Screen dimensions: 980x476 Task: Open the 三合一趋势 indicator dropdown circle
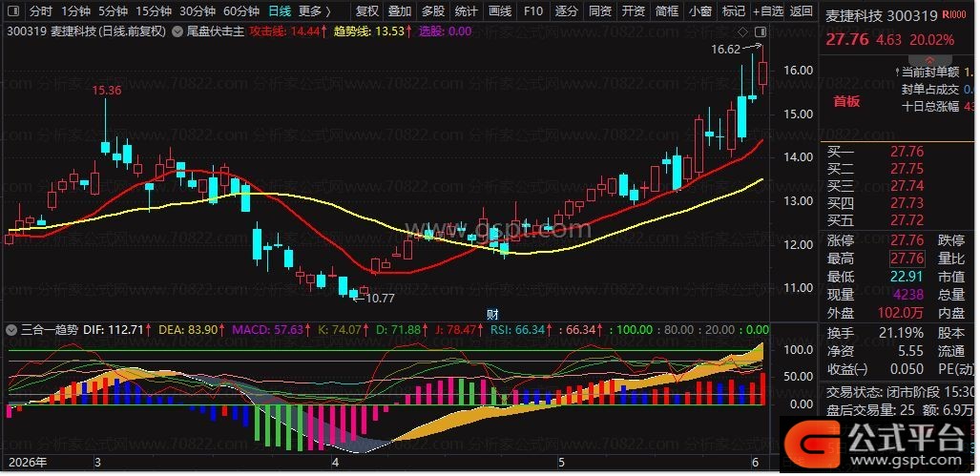(11, 330)
